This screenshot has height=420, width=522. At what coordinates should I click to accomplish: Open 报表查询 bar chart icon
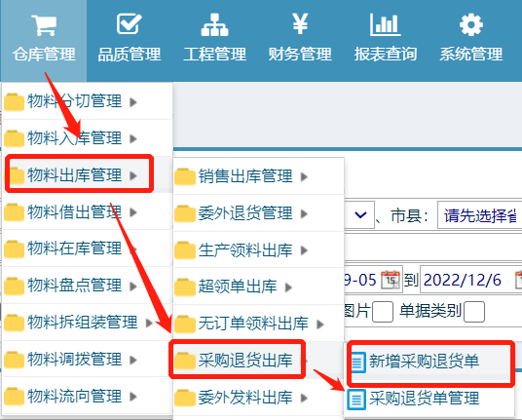pyautogui.click(x=386, y=24)
